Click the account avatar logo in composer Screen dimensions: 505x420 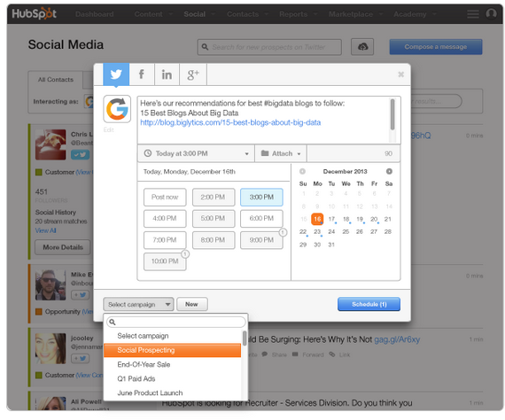(117, 109)
